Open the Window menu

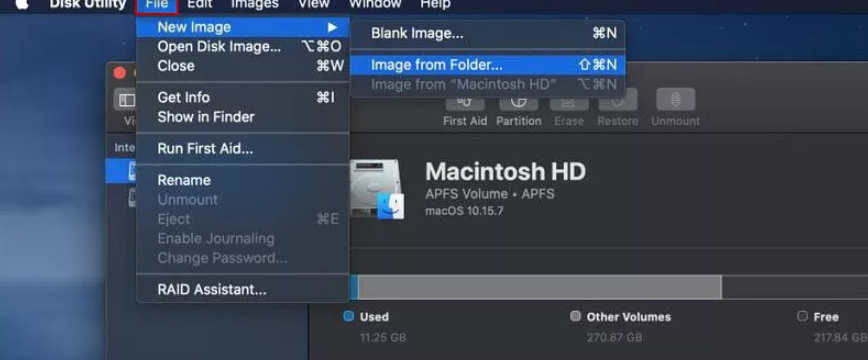pyautogui.click(x=375, y=4)
